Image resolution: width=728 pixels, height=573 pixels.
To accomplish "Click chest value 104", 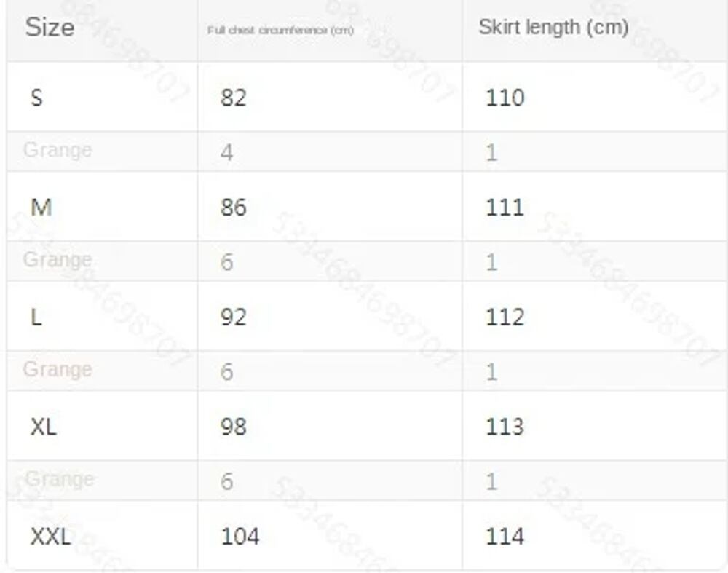I will tap(240, 537).
